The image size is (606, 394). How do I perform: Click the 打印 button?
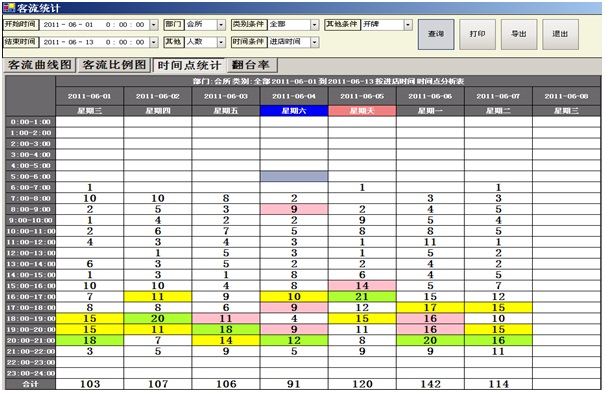477,34
